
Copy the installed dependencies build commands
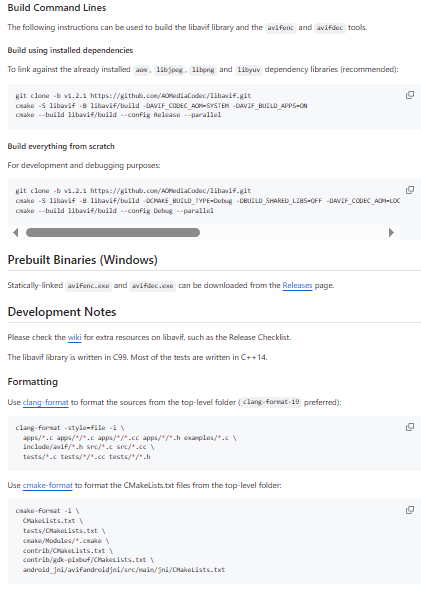[410, 95]
